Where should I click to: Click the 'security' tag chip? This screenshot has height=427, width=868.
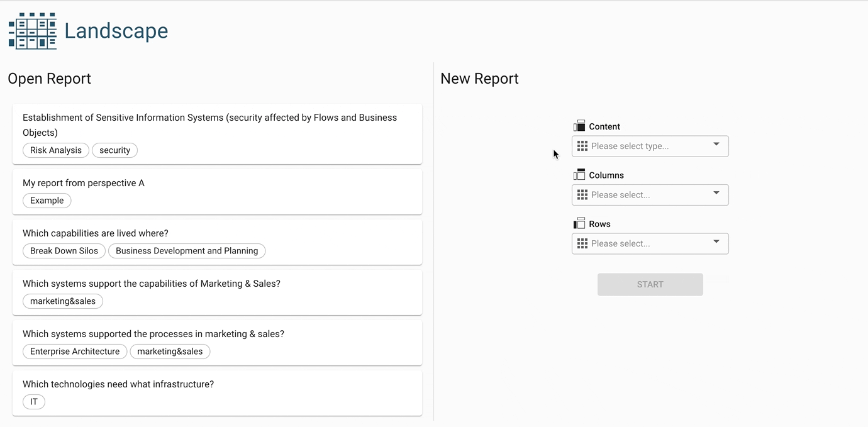114,150
